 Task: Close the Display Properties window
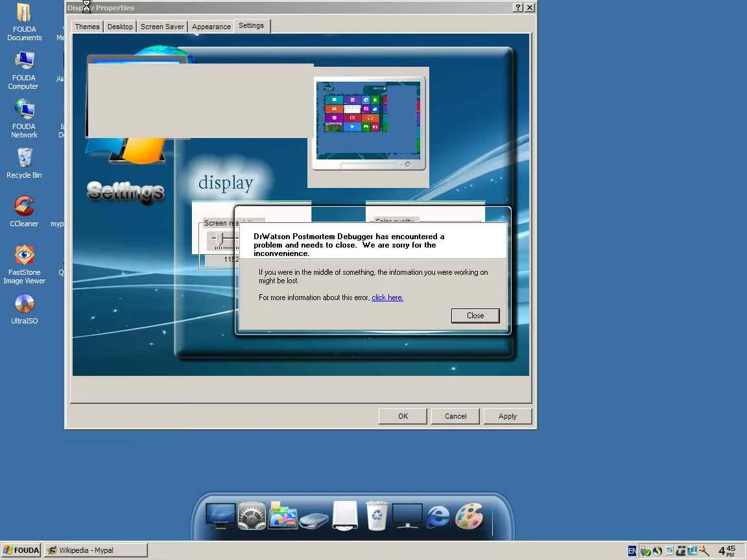(x=530, y=8)
